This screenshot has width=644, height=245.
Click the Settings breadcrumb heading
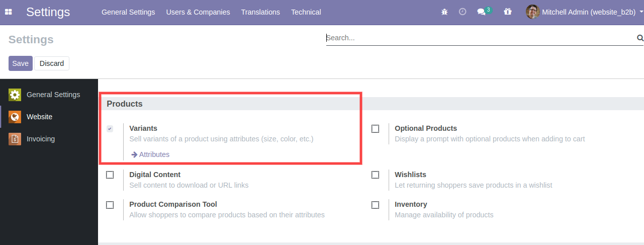pyautogui.click(x=31, y=40)
